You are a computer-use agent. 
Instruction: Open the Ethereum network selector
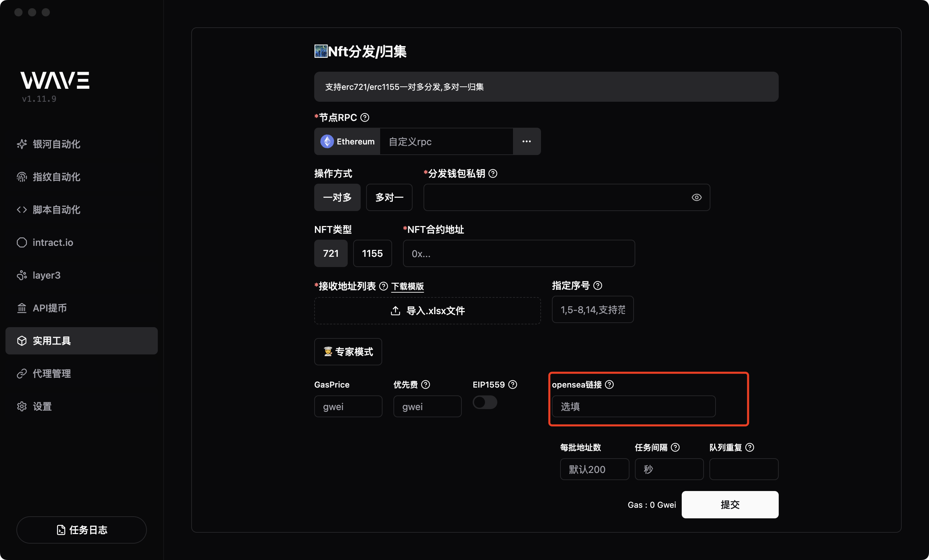347,142
